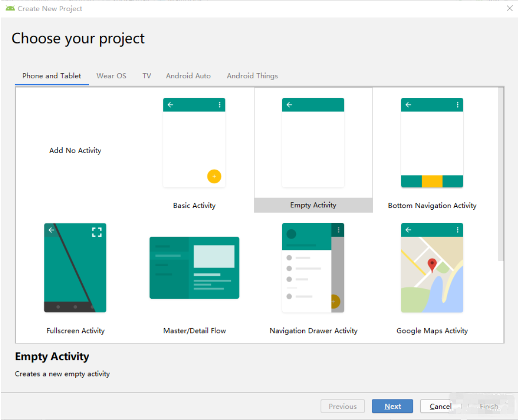518x420 pixels.
Task: Select the Google Maps Activity thumbnail
Action: [432, 268]
